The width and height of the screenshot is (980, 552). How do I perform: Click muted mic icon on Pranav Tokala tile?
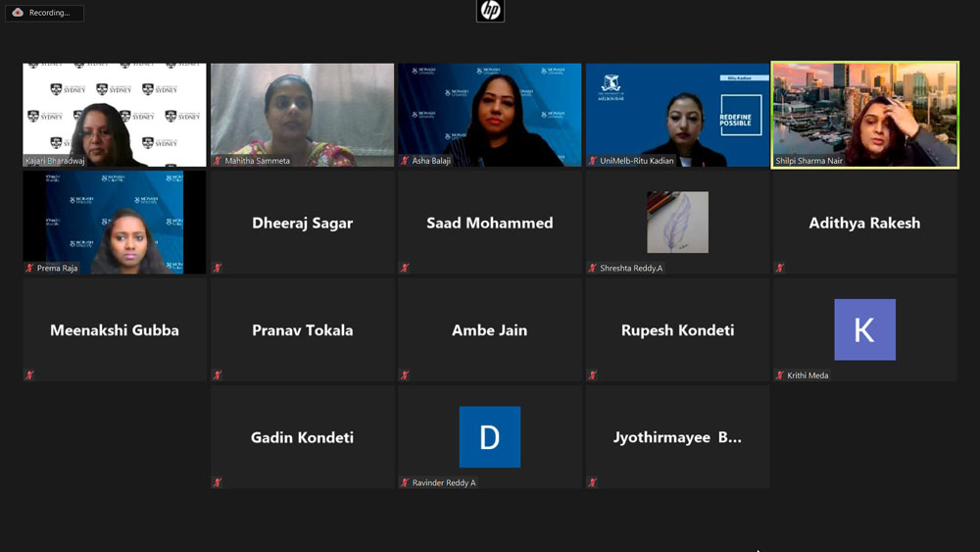point(218,376)
